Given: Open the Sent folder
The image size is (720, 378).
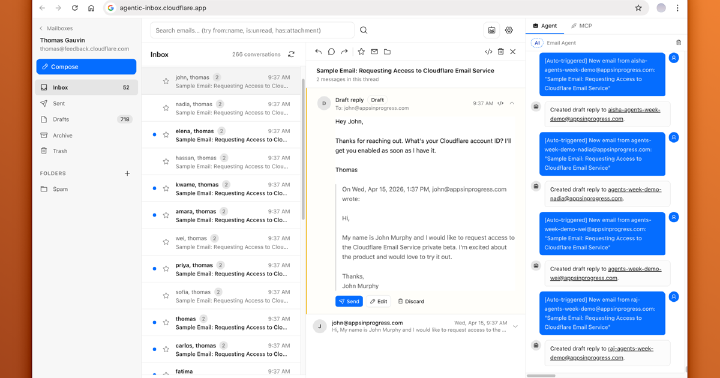Looking at the screenshot, I should [86, 103].
